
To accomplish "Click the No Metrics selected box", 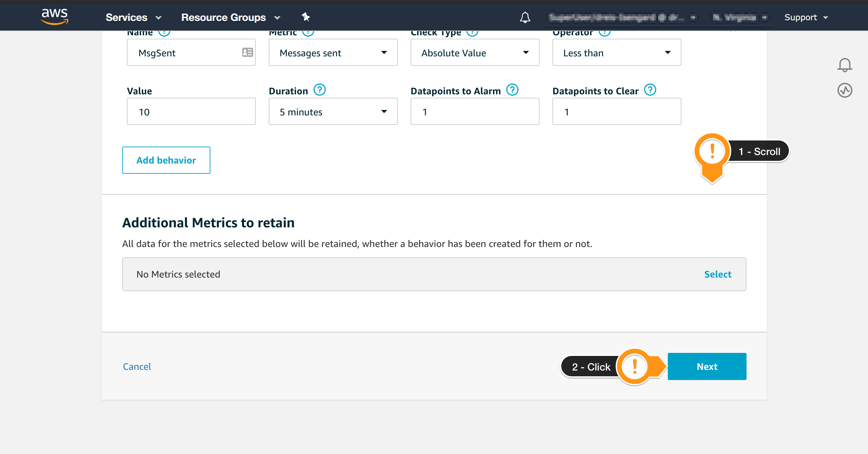I will point(434,274).
